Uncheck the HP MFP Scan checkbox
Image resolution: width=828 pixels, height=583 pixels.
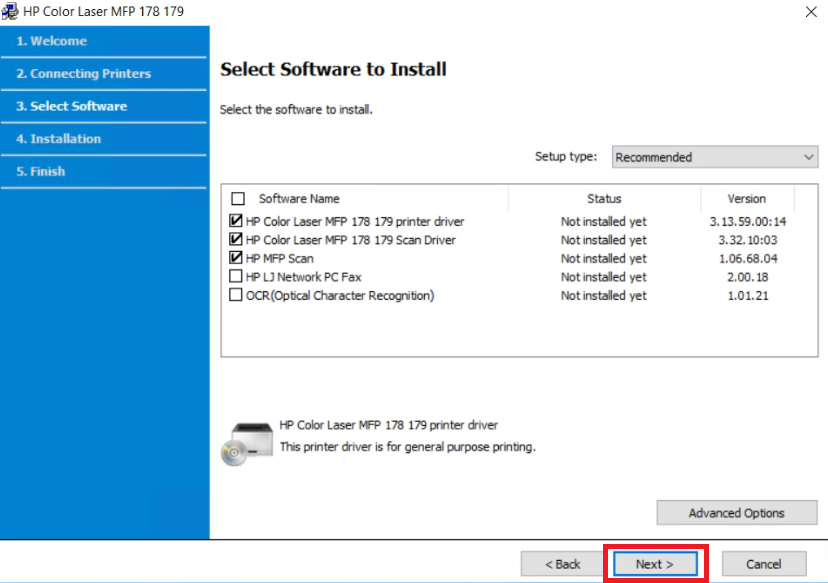coord(236,257)
